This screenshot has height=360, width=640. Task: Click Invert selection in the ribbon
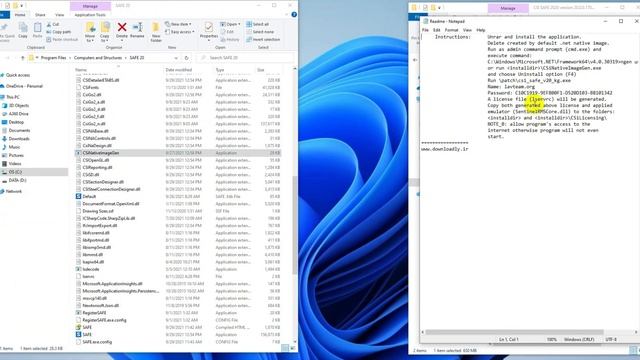tap(263, 40)
